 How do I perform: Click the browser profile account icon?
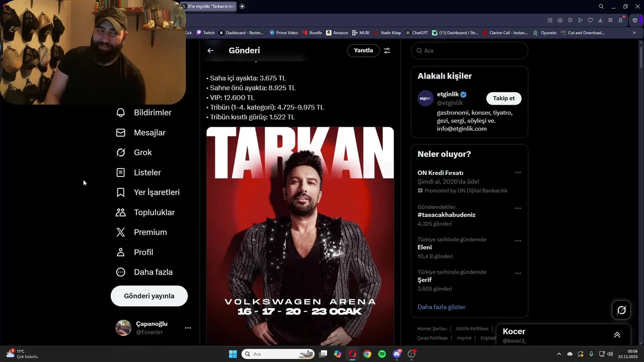(620, 20)
